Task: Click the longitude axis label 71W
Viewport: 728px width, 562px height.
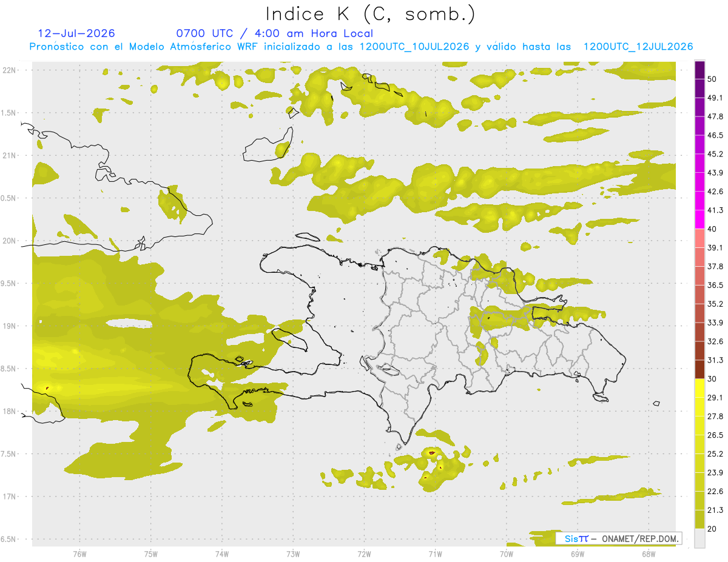Action: pos(435,554)
